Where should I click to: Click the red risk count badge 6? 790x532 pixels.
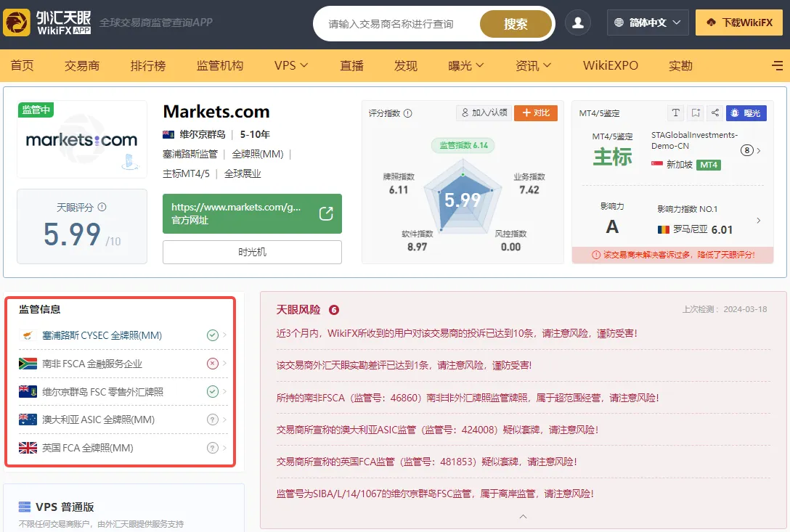(333, 310)
